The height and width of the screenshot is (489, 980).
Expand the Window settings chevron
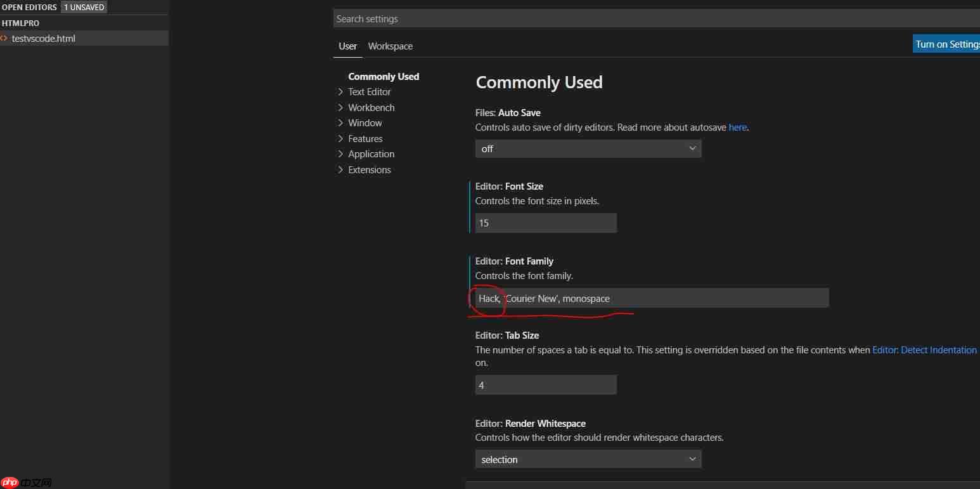point(340,123)
